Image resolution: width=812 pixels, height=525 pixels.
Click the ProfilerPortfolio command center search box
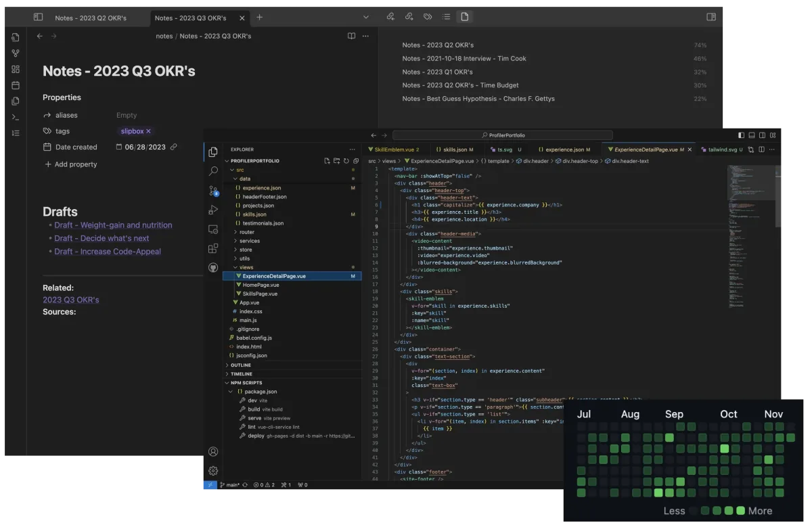[503, 135]
